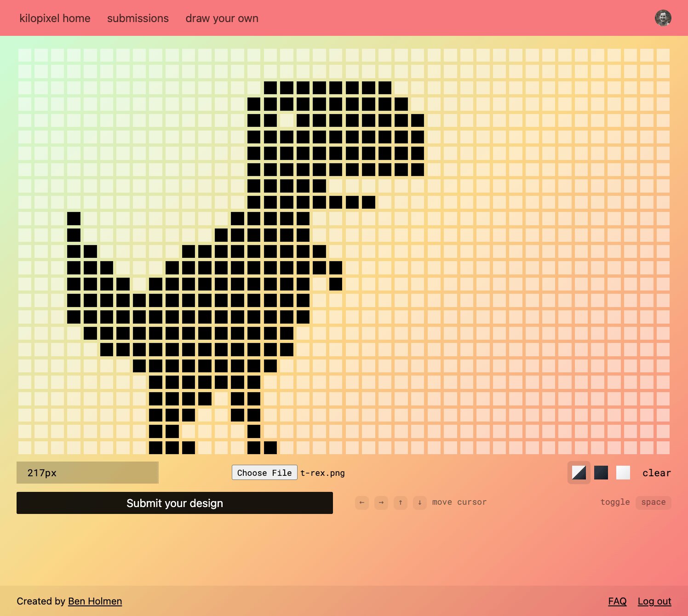The image size is (688, 616).
Task: Click the dinosaur's white eye pixel
Action: point(287,120)
